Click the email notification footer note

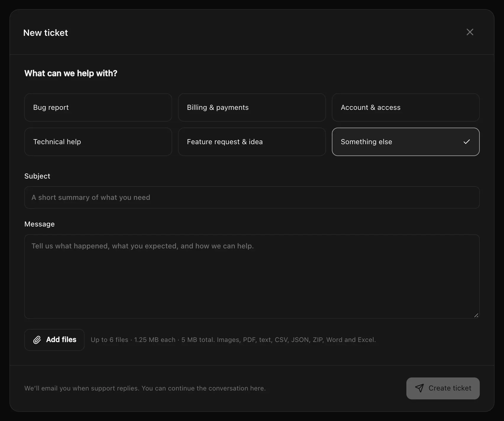pos(145,388)
